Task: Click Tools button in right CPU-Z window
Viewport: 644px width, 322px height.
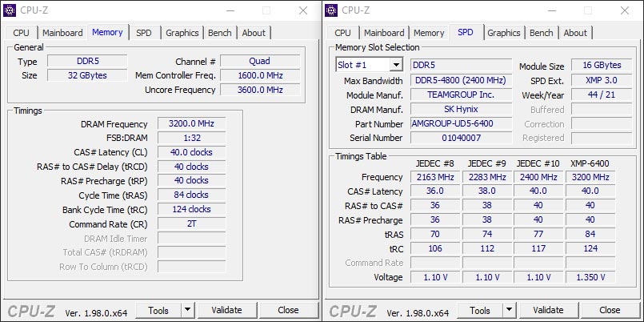Action: [480, 310]
